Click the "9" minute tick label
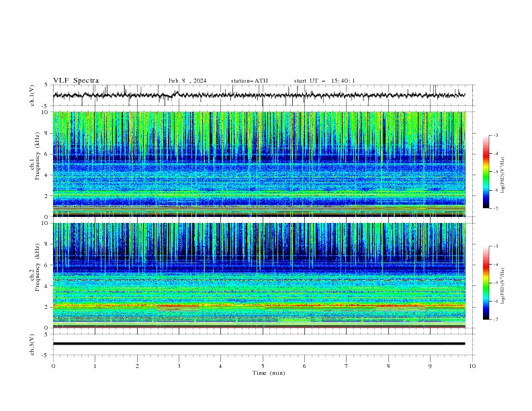532x411 pixels. [x=430, y=366]
